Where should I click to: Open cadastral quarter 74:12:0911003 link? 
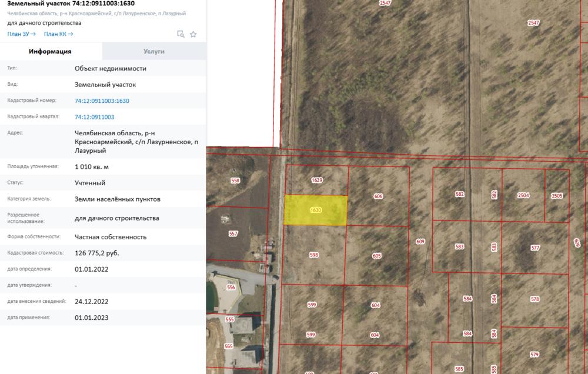pyautogui.click(x=95, y=117)
